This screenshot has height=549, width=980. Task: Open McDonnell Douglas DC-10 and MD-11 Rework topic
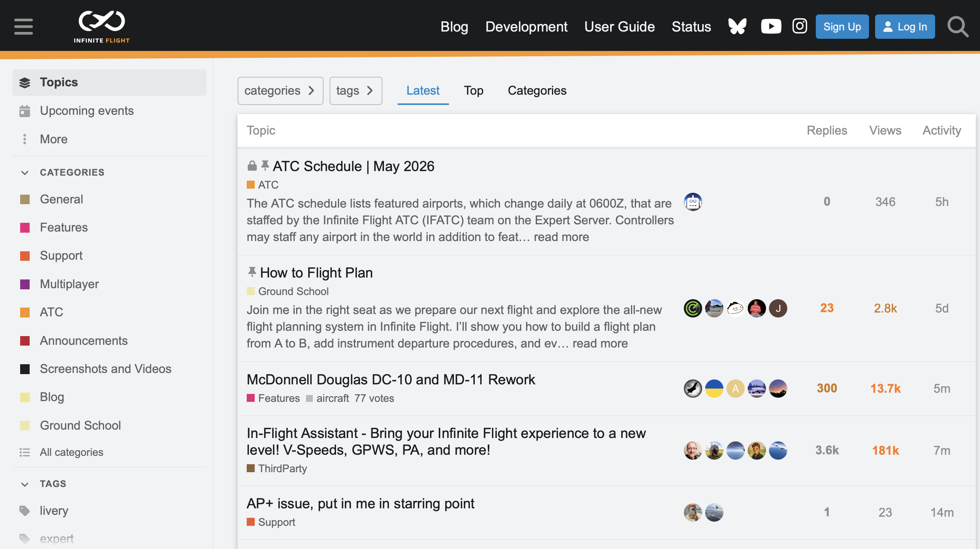pos(390,379)
